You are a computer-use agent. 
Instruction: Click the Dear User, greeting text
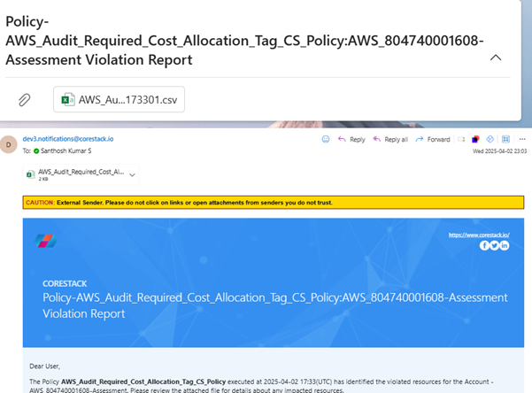click(x=44, y=366)
